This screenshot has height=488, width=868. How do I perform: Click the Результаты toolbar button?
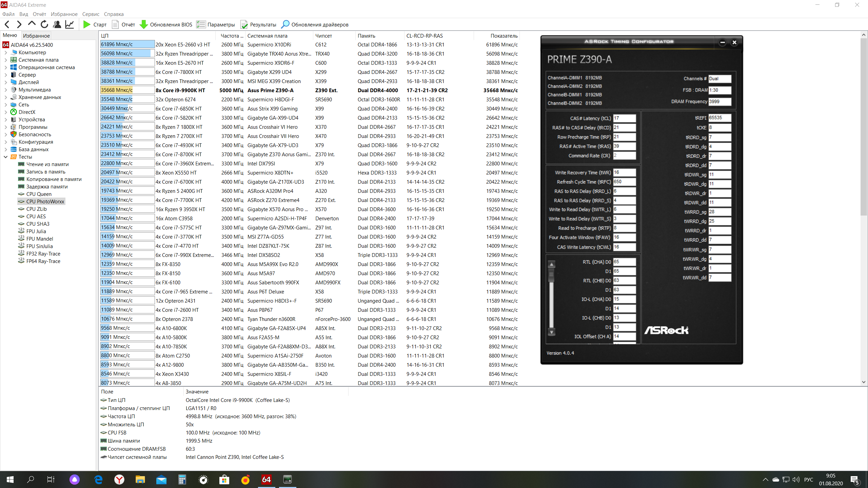[258, 24]
